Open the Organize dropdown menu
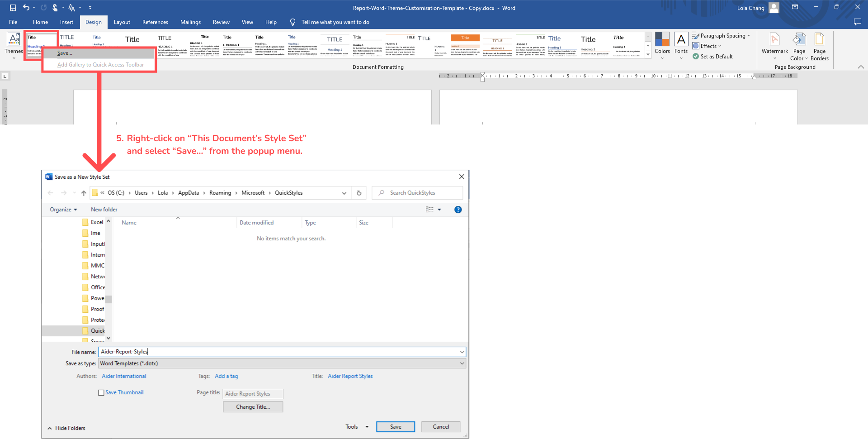Viewport: 868px width, 439px height. [x=63, y=210]
